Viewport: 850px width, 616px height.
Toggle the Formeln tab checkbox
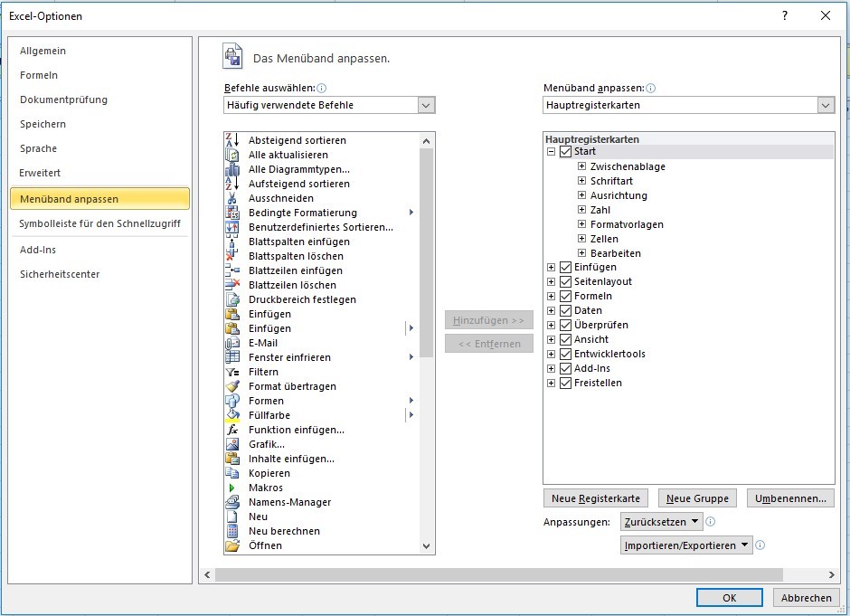[x=565, y=296]
